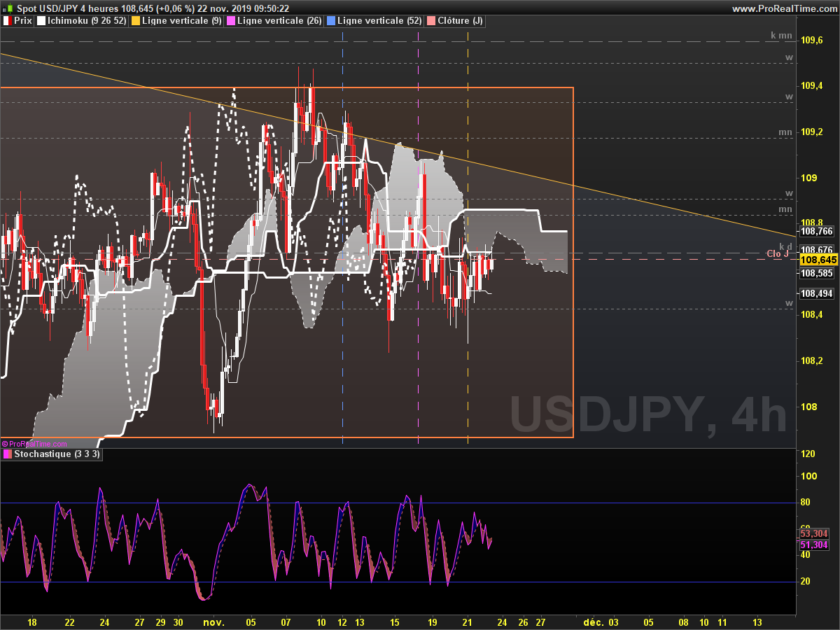Open the Clôture (J) indicator settings

(455, 21)
